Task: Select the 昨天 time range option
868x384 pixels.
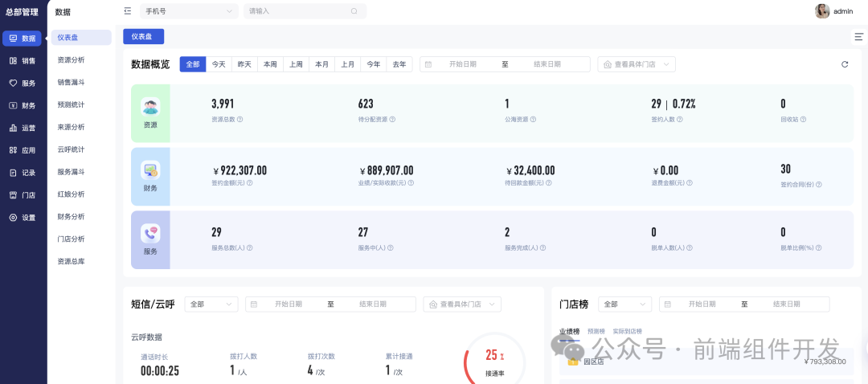Action: [244, 64]
